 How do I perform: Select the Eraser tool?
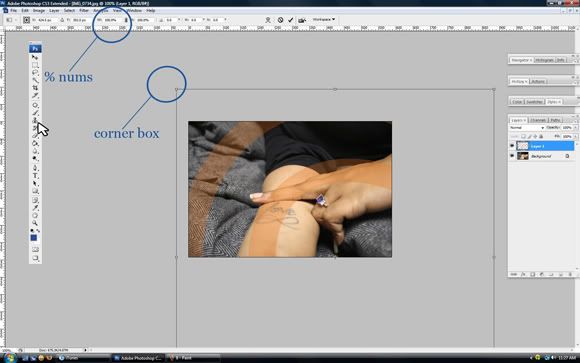point(35,136)
